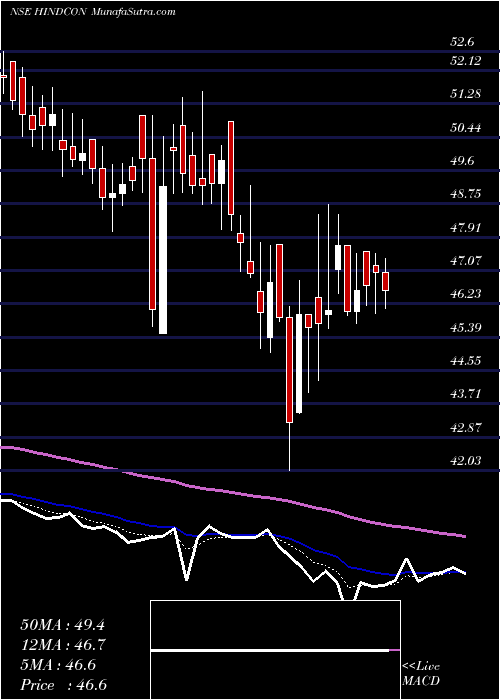Click the NSE HINDCON MunafaSutra.com title text
500x700 pixels.
coord(92,12)
